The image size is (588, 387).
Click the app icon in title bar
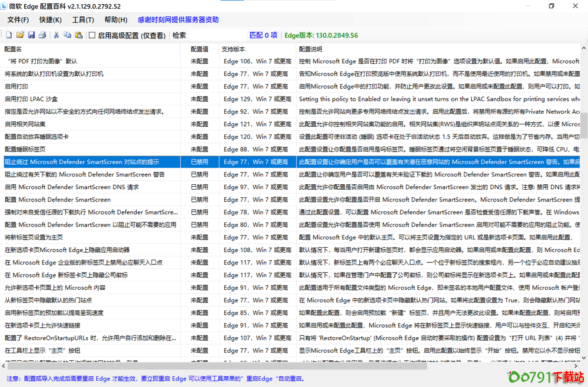tap(4, 6)
